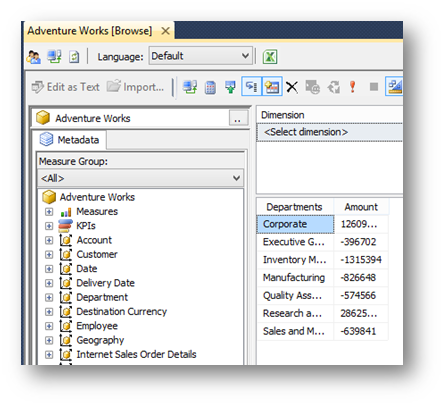Expand the Delivery Date dimension

point(49,283)
